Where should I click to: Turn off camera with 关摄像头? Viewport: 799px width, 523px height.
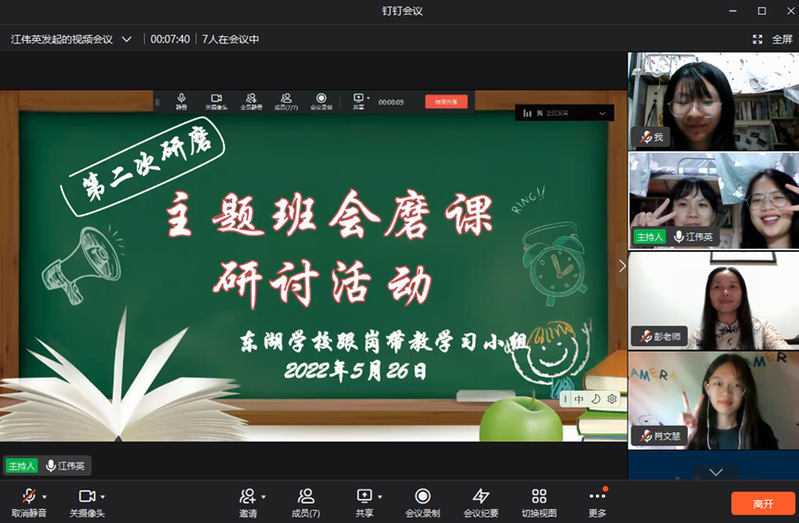click(86, 496)
